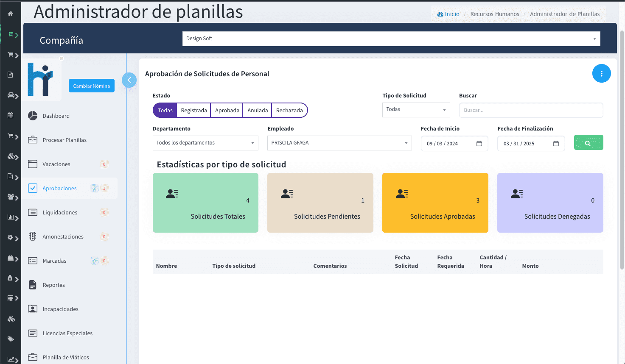
Task: Open the Aprobaciones checkbox icon
Action: click(33, 188)
